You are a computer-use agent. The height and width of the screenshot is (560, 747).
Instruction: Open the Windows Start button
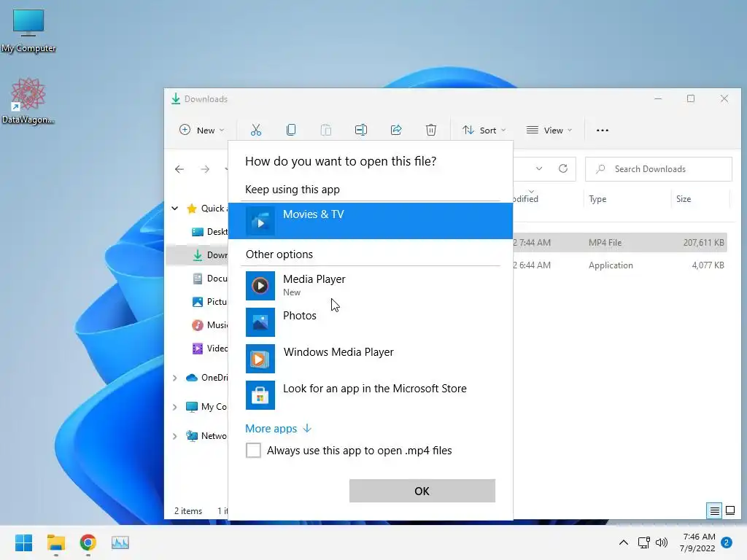[23, 542]
